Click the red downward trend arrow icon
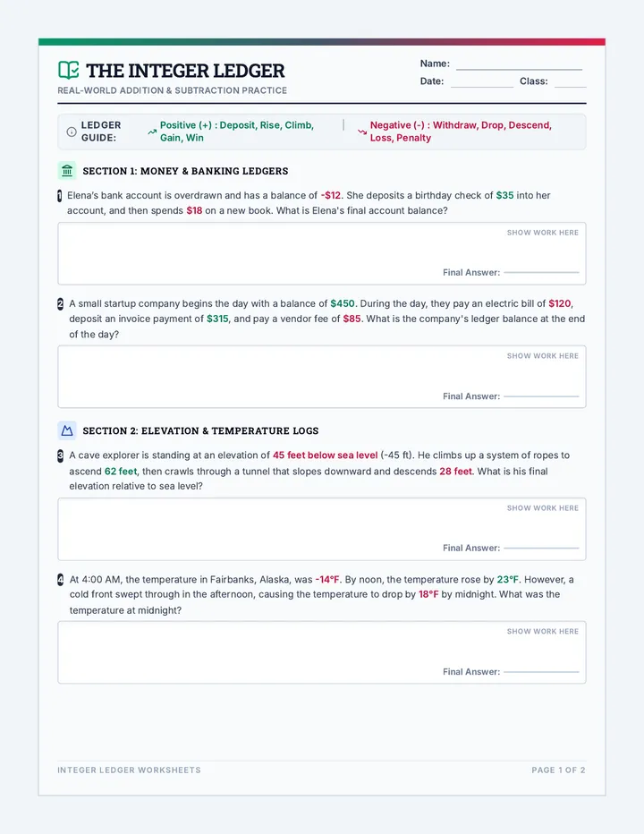 pos(362,132)
